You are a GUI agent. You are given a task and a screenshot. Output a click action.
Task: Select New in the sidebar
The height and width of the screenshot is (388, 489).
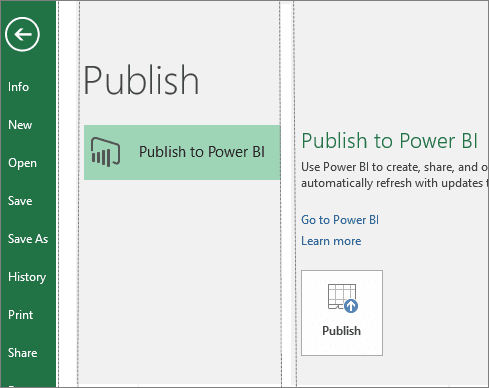[x=20, y=125]
